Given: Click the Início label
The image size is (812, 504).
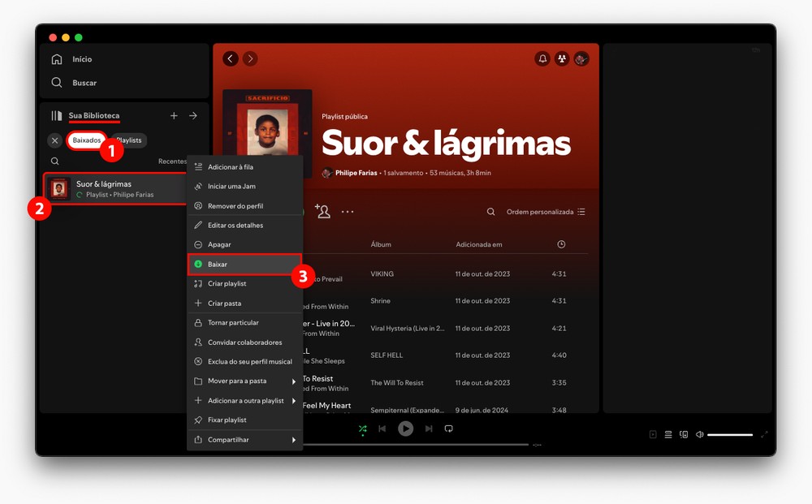Looking at the screenshot, I should pyautogui.click(x=82, y=59).
